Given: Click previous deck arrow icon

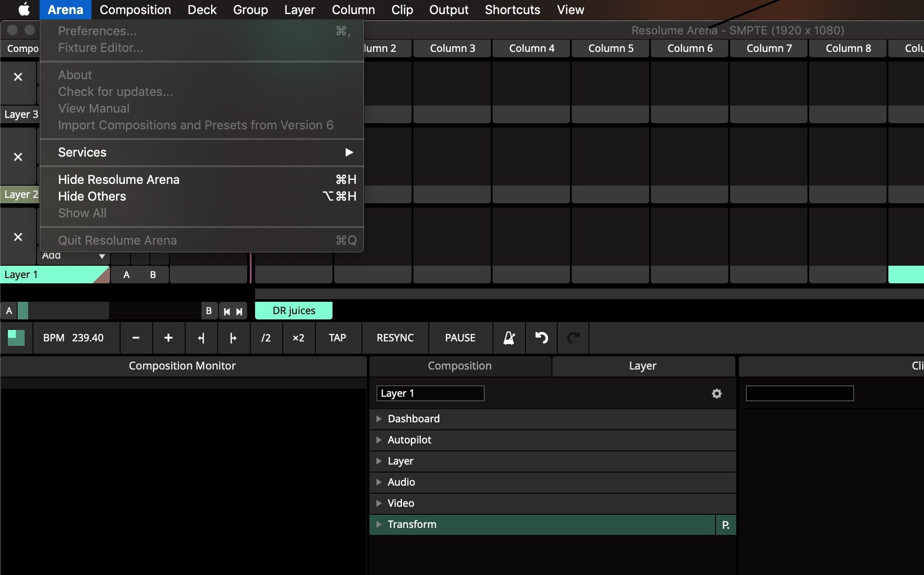Looking at the screenshot, I should pos(227,311).
